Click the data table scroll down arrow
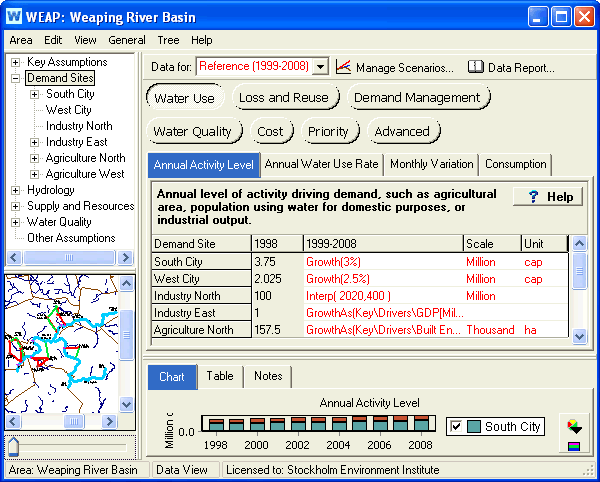The height and width of the screenshot is (482, 600). click(579, 336)
